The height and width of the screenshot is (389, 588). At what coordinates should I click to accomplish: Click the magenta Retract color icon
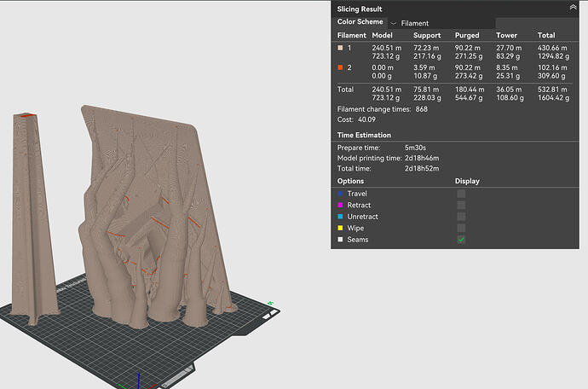(x=340, y=205)
